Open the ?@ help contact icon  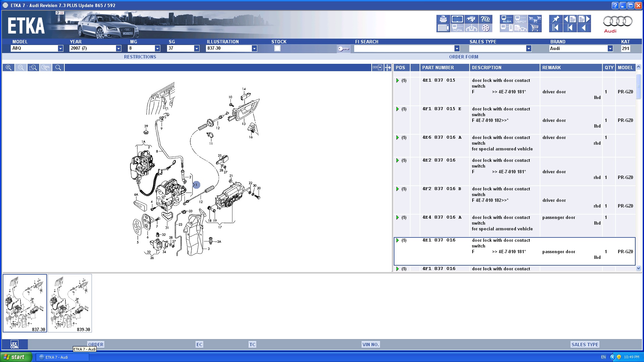click(x=485, y=19)
